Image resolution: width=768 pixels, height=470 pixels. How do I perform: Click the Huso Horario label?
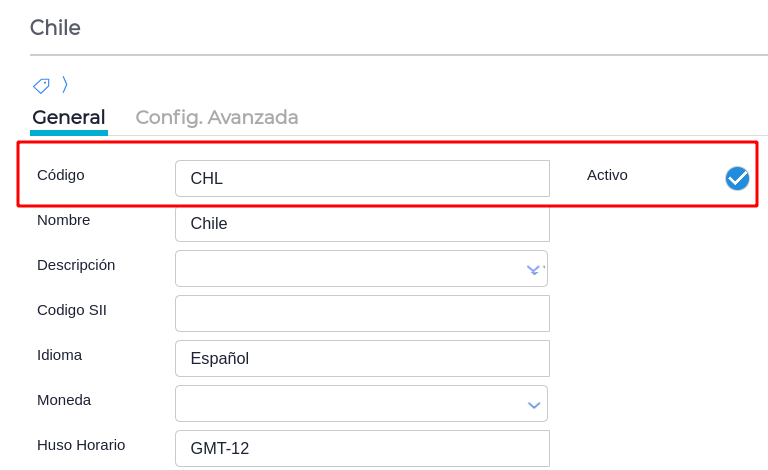point(81,445)
